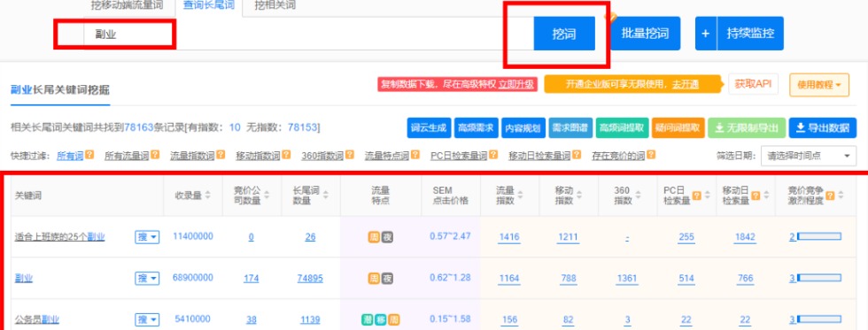Click the green 潜 tag in 公务员副业 row
The height and width of the screenshot is (330, 868).
tap(367, 319)
